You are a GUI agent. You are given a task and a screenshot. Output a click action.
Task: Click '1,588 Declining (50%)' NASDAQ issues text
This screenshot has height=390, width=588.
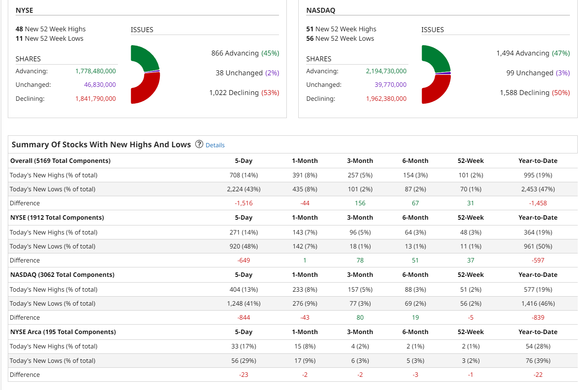tap(535, 93)
